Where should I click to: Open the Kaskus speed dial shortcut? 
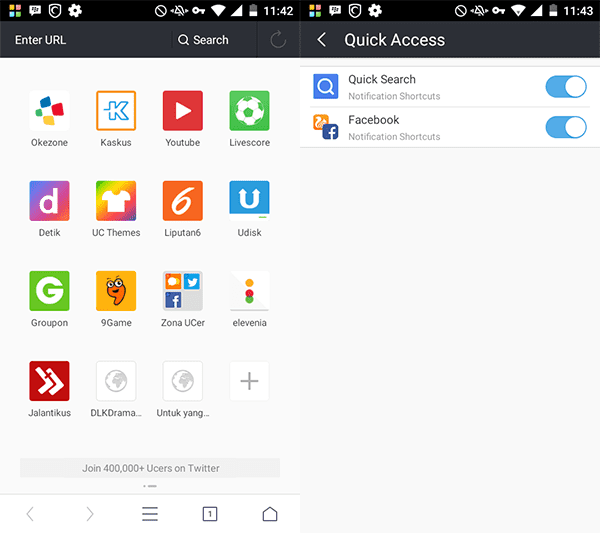116,111
